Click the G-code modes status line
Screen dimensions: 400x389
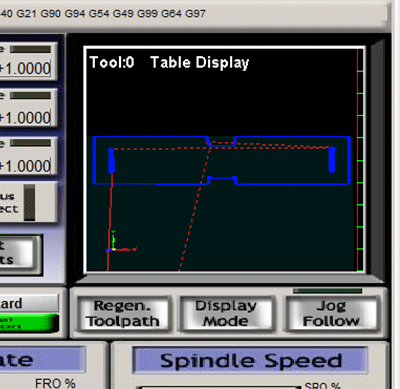[103, 14]
